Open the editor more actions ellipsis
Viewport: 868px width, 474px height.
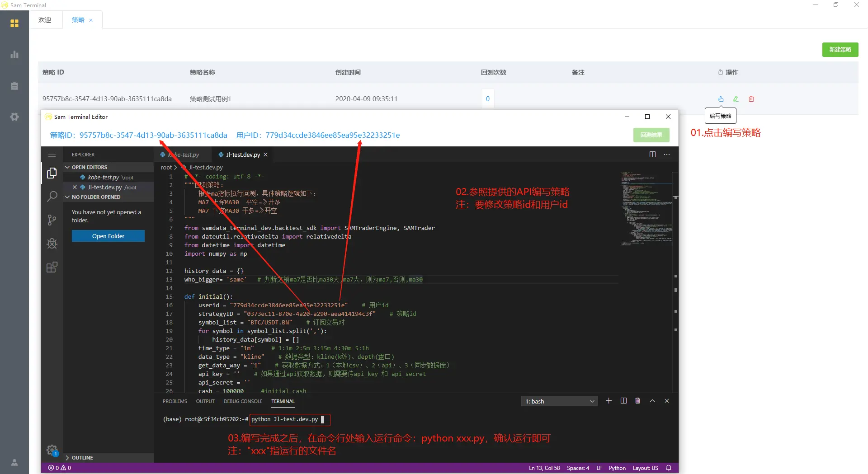coord(667,155)
